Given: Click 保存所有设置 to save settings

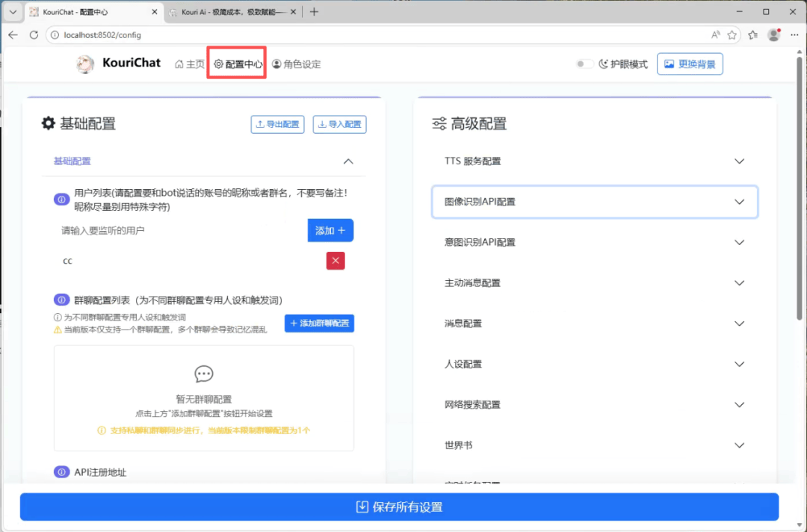Looking at the screenshot, I should click(x=399, y=507).
